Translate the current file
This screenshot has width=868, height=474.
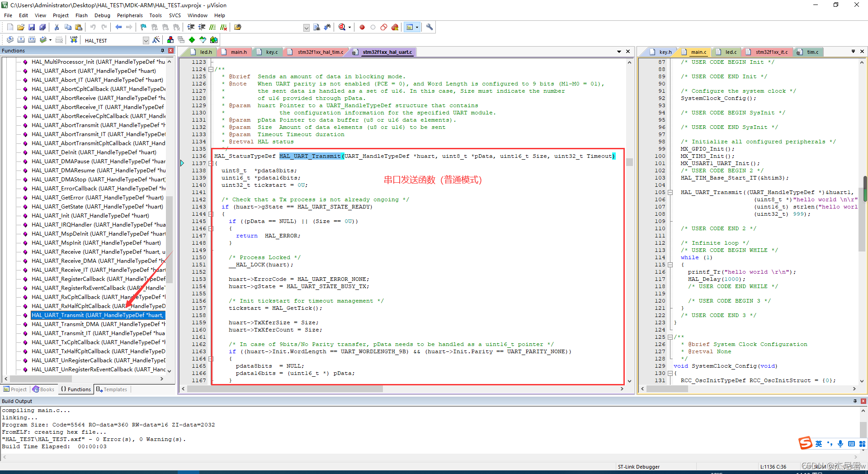coord(10,40)
